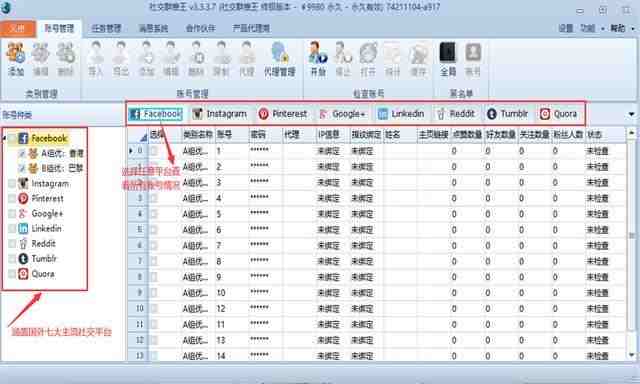Switch to the Google+ platform tab
The height and width of the screenshot is (384, 640).
click(342, 114)
